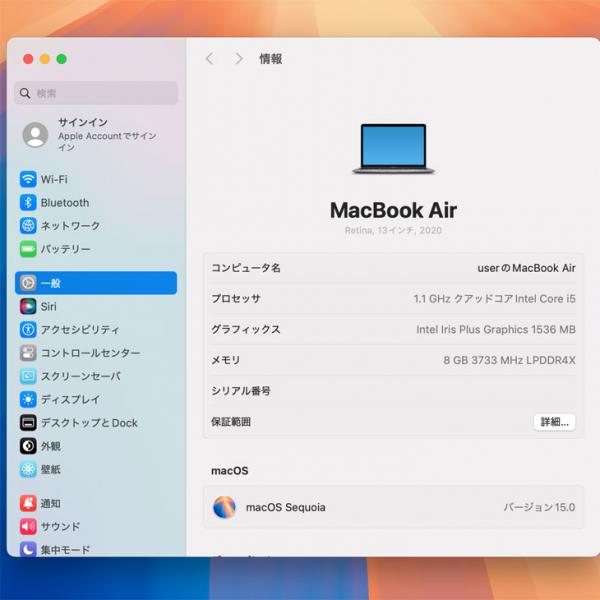This screenshot has width=600, height=600.
Task: Open バッテリー battery settings icon
Action: click(x=28, y=249)
